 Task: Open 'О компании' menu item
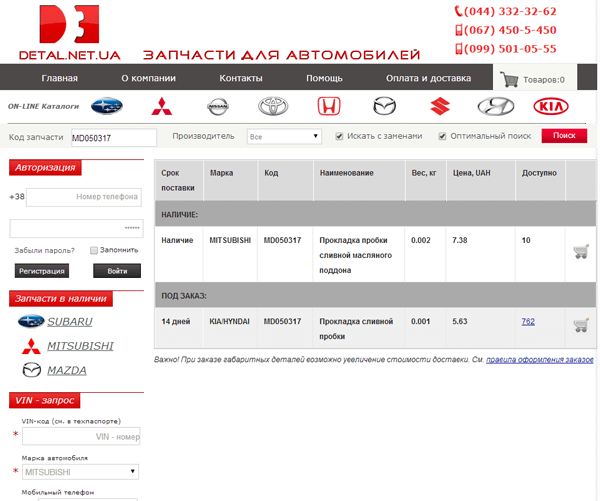coord(148,78)
